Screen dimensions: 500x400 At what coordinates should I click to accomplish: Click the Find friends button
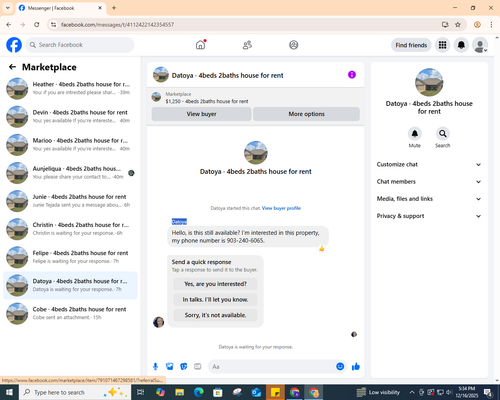(411, 45)
